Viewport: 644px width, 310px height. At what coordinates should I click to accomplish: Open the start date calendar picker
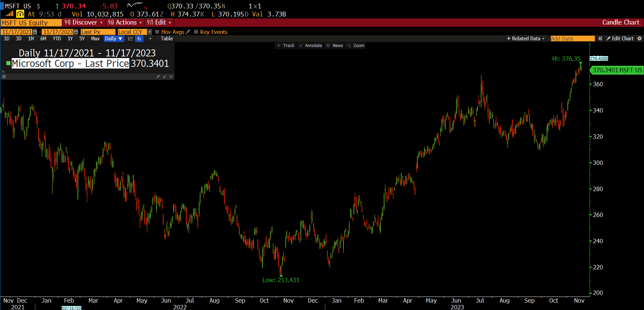[35, 32]
